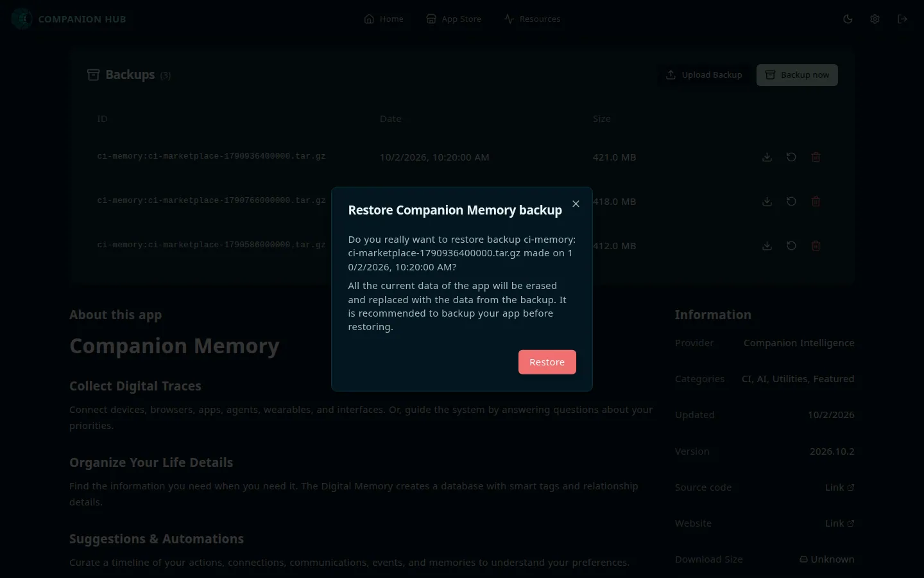Click the Backups section heading
This screenshot has height=578, width=924.
click(x=130, y=75)
